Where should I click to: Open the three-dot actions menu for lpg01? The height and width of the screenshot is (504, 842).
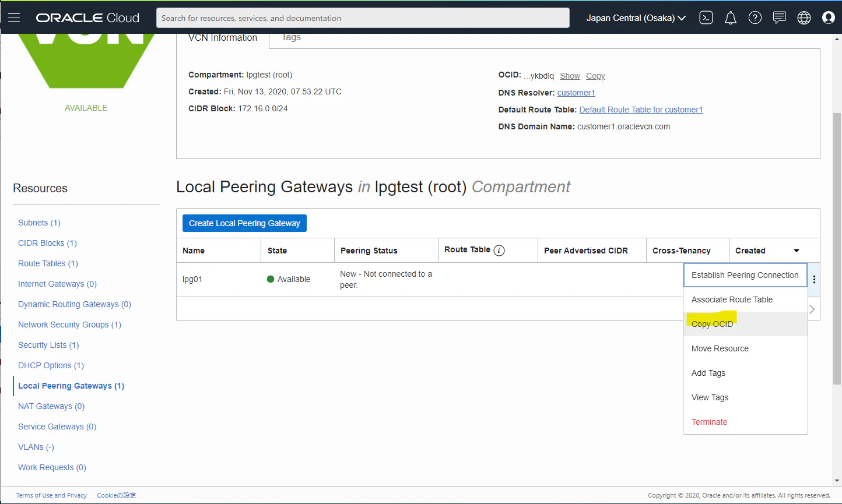[x=814, y=280]
